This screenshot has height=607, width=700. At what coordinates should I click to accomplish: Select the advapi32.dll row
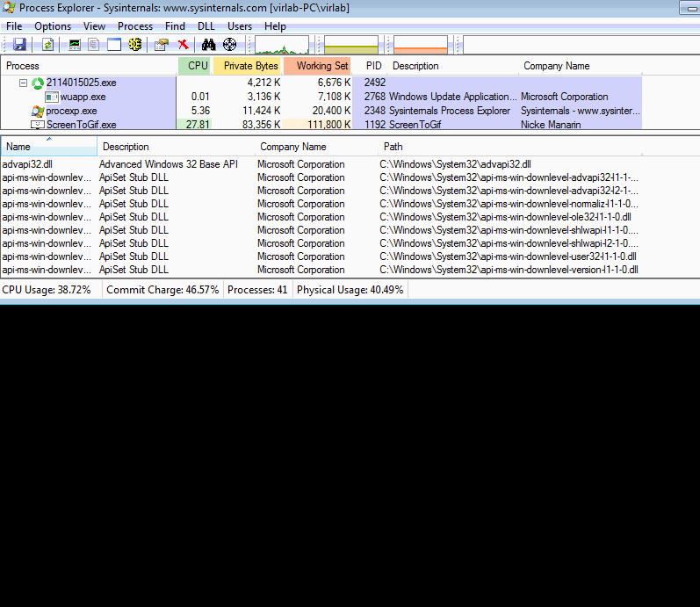coord(321,164)
